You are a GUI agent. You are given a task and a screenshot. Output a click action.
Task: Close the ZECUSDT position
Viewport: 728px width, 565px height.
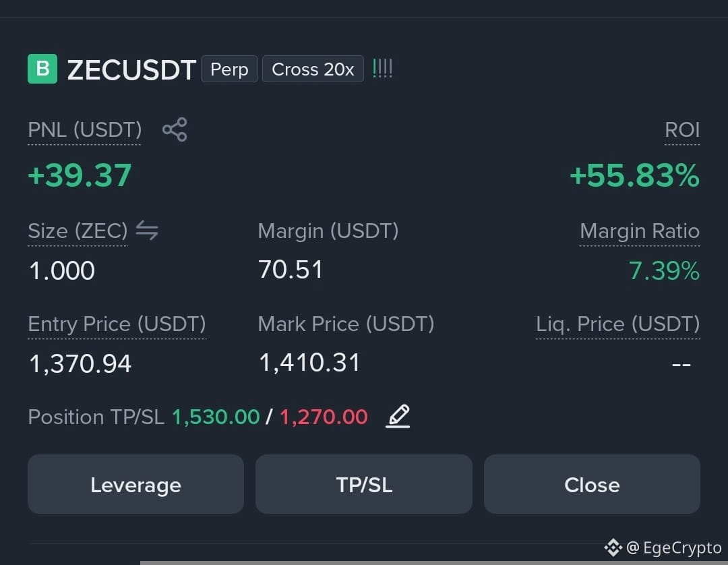592,484
